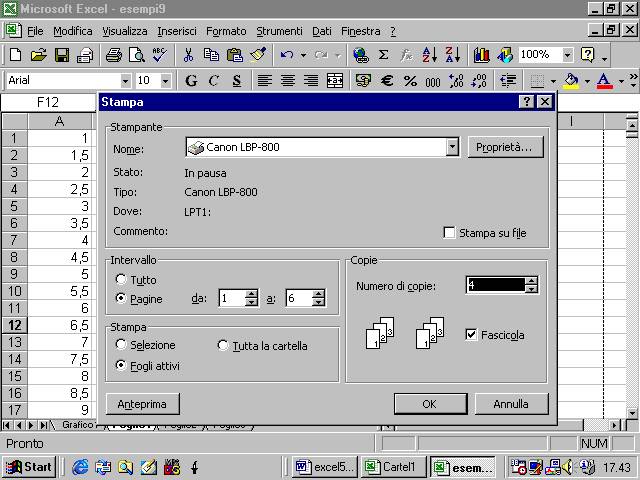Open the printer Nome dropdown list
Viewport: 640px width, 480px height.
coord(452,147)
